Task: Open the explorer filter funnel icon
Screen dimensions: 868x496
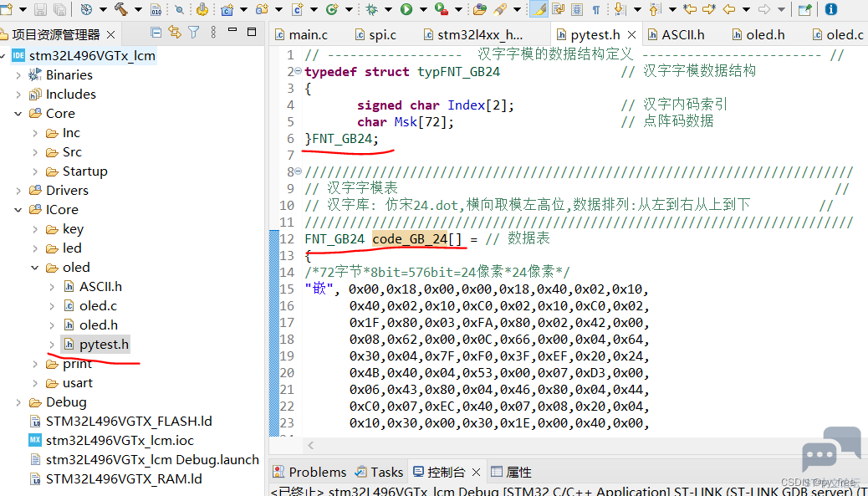Action: pyautogui.click(x=193, y=33)
